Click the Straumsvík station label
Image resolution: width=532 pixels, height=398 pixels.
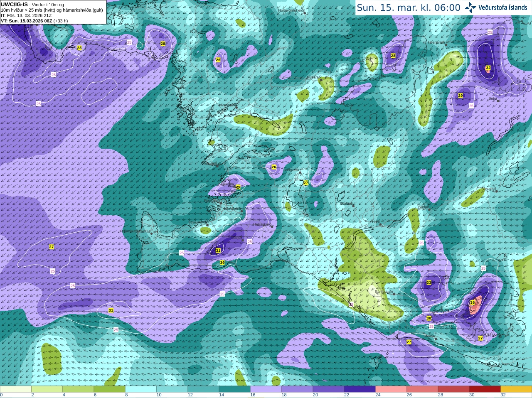coord(197,222)
